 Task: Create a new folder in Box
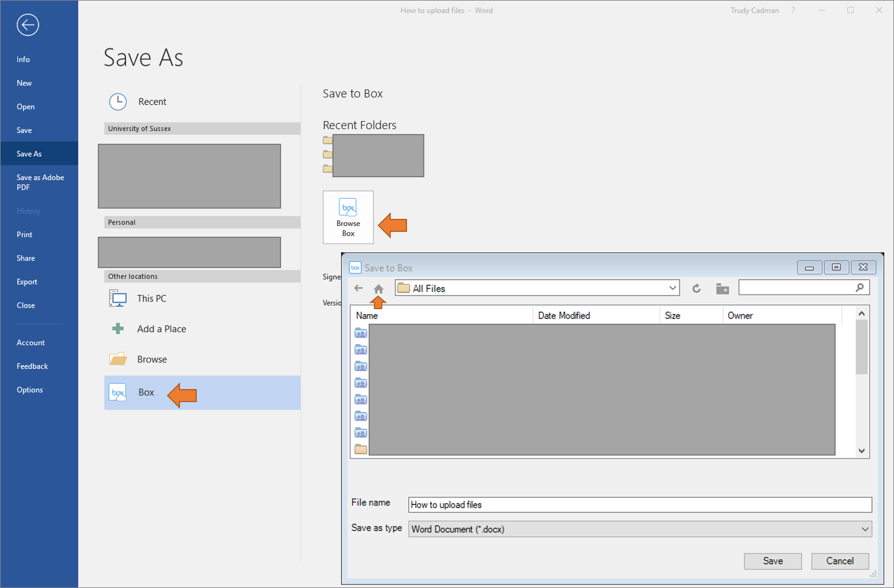[722, 289]
